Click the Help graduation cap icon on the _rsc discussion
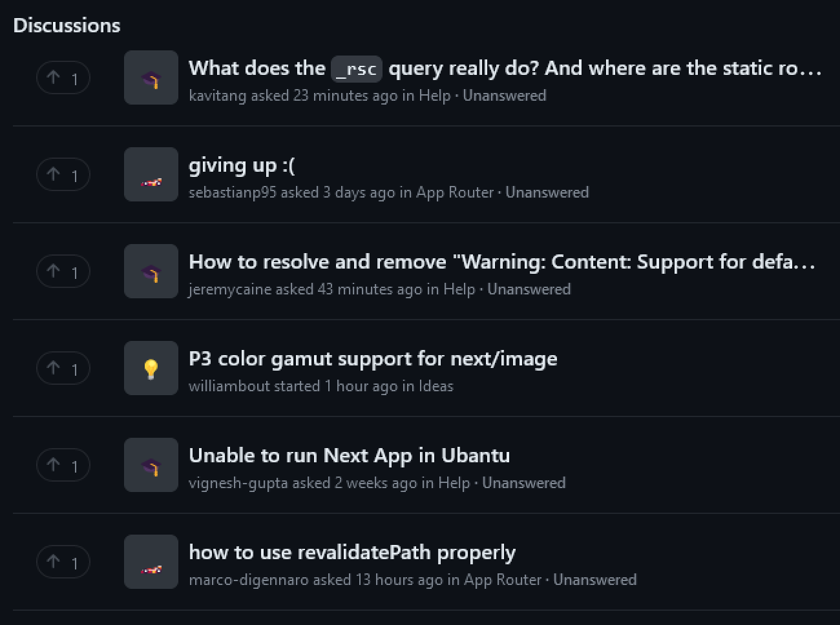This screenshot has height=625, width=840. pyautogui.click(x=151, y=77)
